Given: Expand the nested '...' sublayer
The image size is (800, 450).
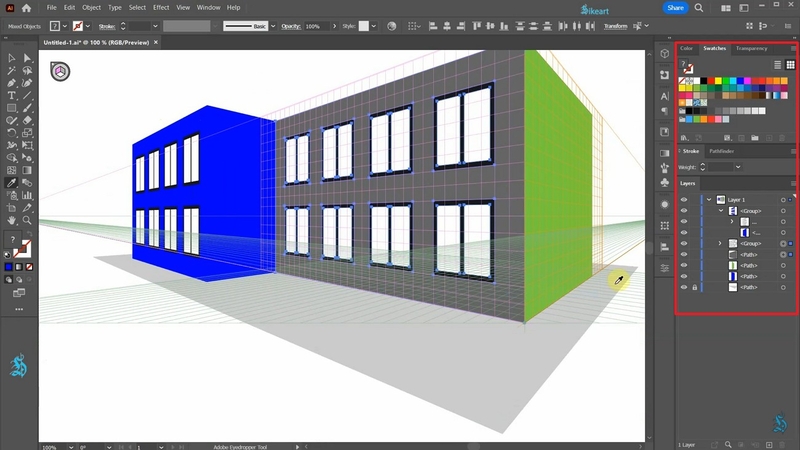Looking at the screenshot, I should [x=732, y=221].
